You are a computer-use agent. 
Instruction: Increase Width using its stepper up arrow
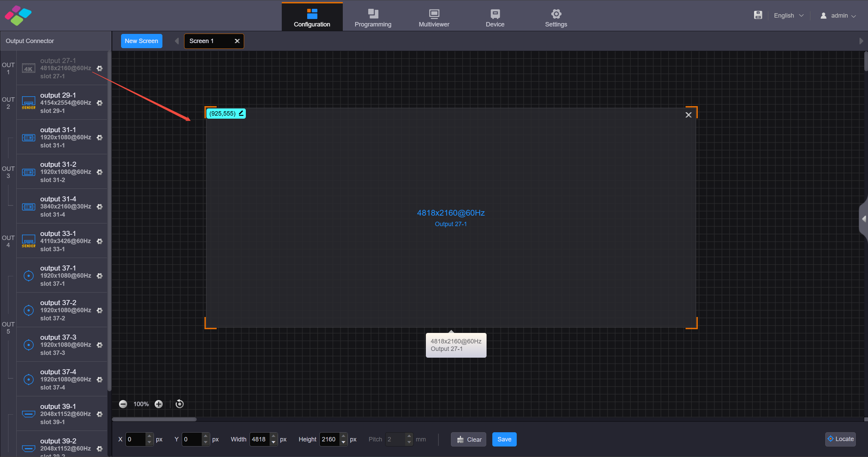pyautogui.click(x=273, y=437)
